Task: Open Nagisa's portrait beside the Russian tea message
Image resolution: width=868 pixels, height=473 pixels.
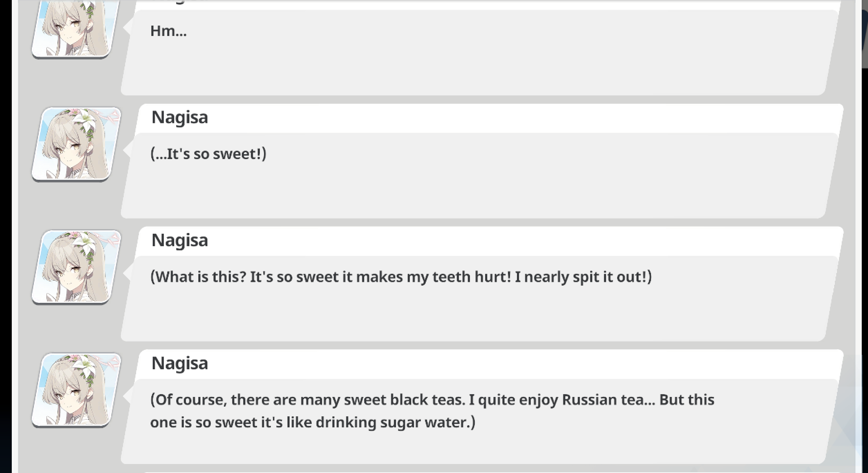Action: coord(76,390)
